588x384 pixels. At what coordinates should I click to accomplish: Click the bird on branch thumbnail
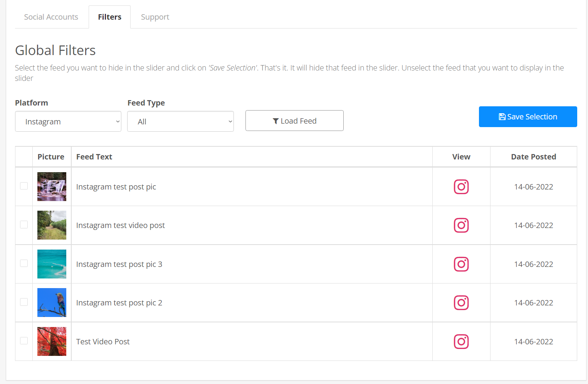pyautogui.click(x=52, y=303)
